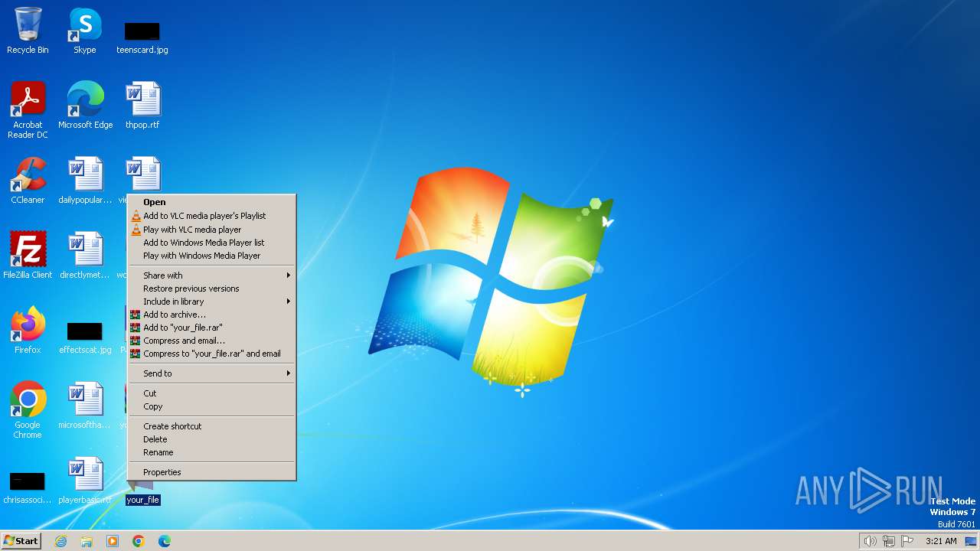
Task: Open FileZilla Client shortcut
Action: (28, 255)
